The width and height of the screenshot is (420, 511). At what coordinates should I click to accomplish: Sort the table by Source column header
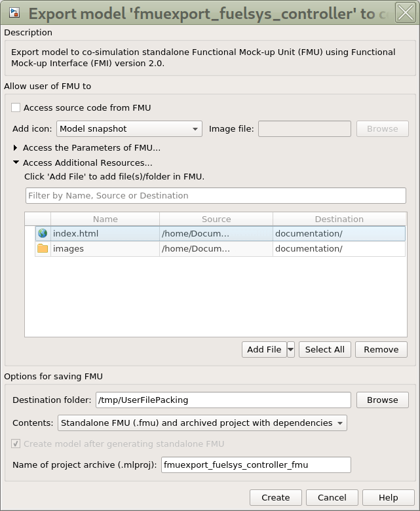tap(216, 219)
